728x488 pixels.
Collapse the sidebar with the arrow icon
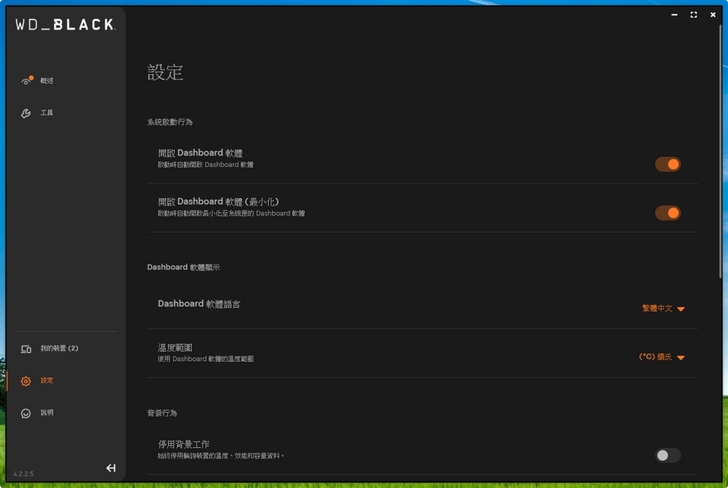pyautogui.click(x=111, y=468)
